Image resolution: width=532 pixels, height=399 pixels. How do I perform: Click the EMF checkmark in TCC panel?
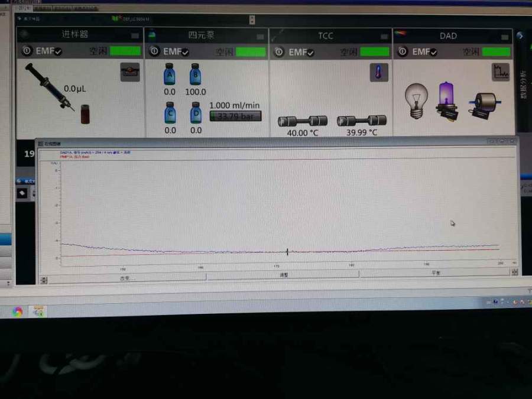click(310, 53)
